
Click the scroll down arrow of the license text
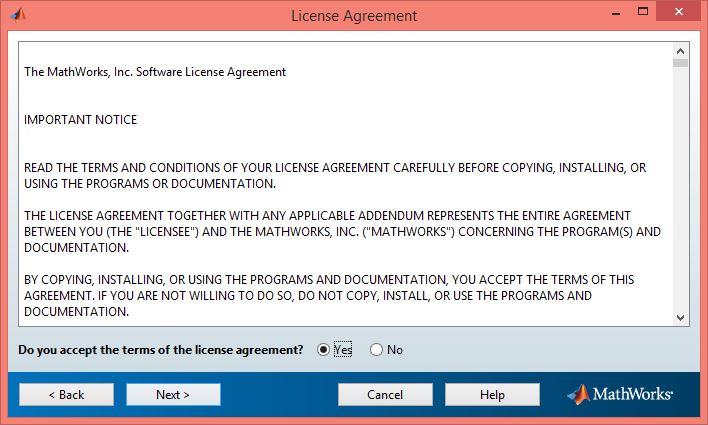[680, 318]
